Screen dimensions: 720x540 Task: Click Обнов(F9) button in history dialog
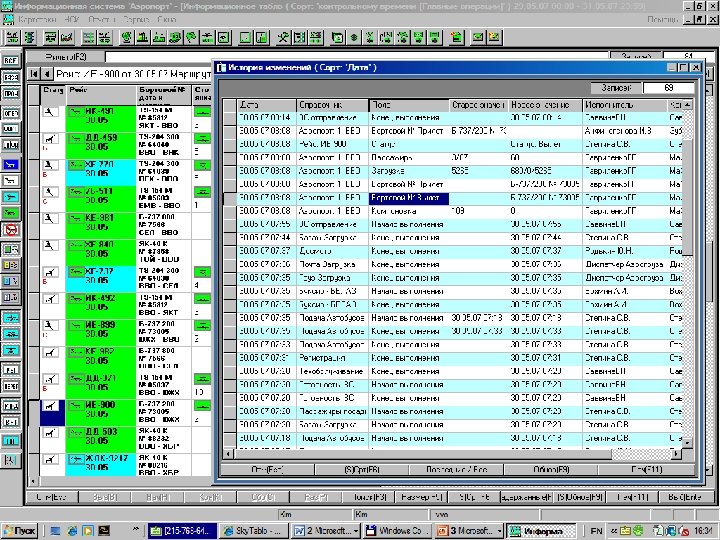point(551,469)
